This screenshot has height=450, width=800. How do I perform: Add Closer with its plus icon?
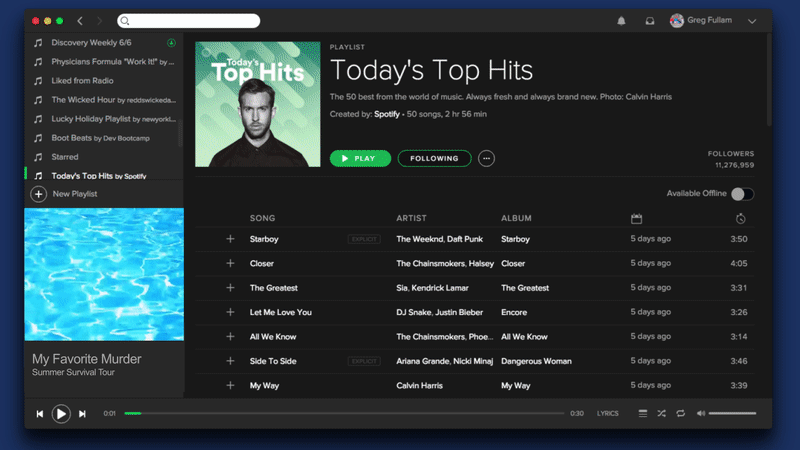(230, 263)
